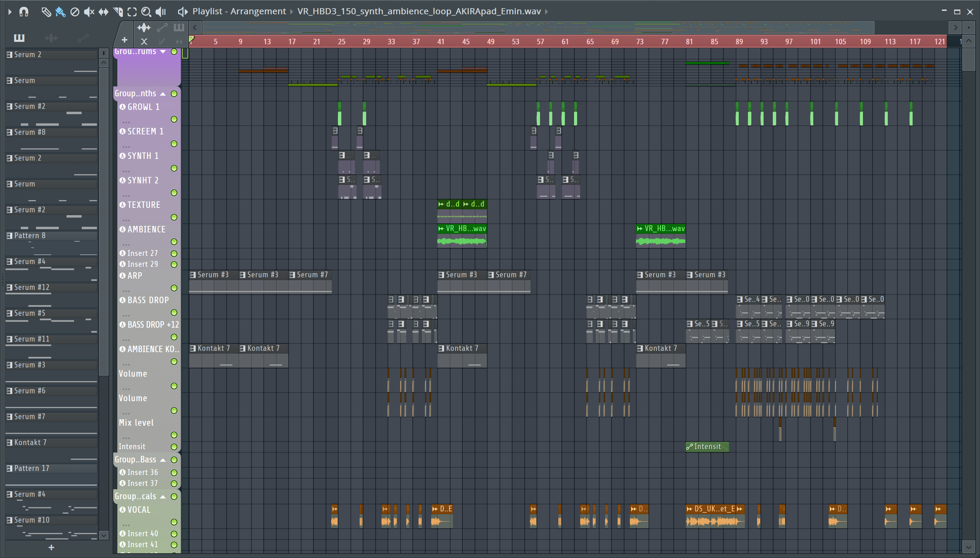Collapse the Group Synths track group
The width and height of the screenshot is (980, 558).
(x=163, y=94)
